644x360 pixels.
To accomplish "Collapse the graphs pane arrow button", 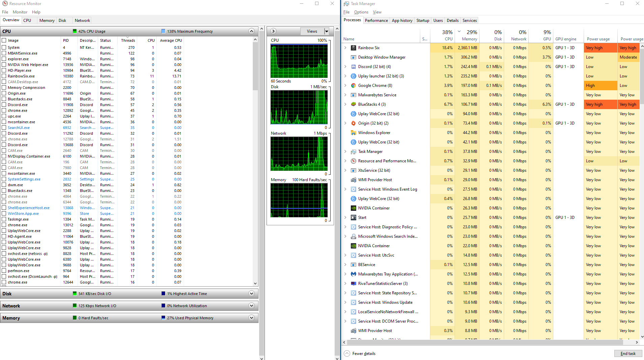I will (274, 31).
